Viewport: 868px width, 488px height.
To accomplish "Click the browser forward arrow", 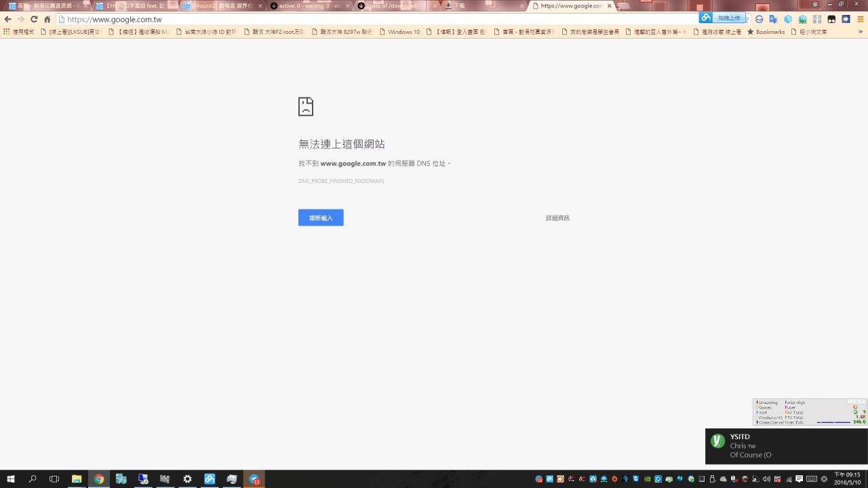I will pos(20,20).
